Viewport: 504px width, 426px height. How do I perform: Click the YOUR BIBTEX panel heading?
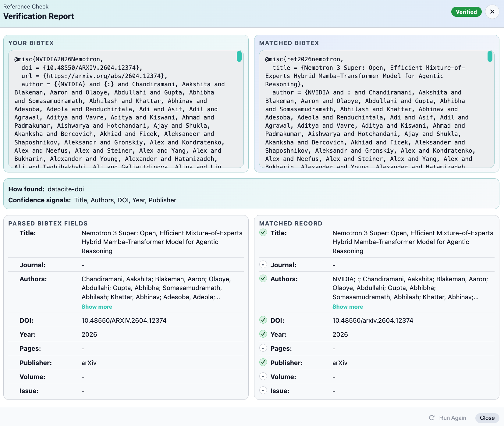point(31,43)
